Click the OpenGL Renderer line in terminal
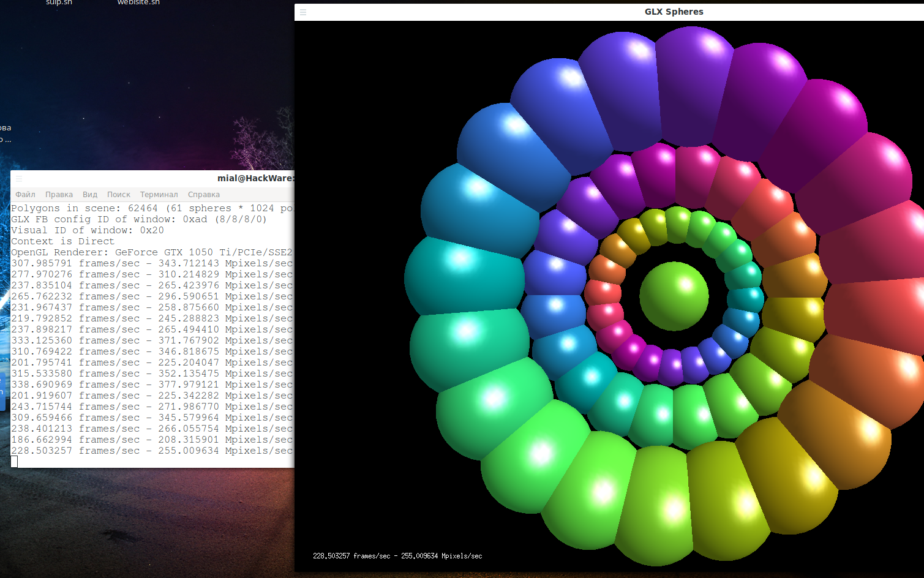Screen dimensions: 924x578 click(152, 252)
